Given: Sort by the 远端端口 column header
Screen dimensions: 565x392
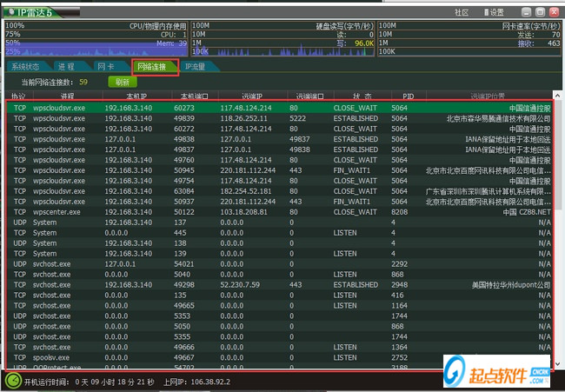Looking at the screenshot, I should click(310, 96).
